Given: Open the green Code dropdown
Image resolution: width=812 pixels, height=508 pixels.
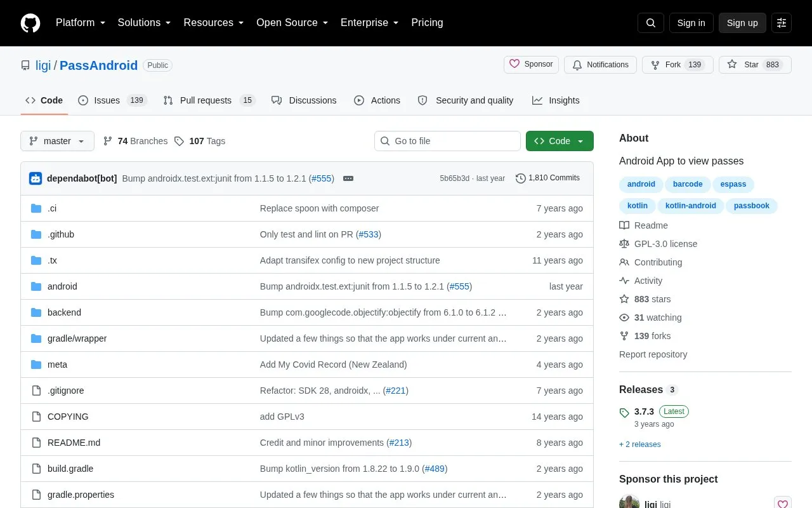Looking at the screenshot, I should [560, 141].
